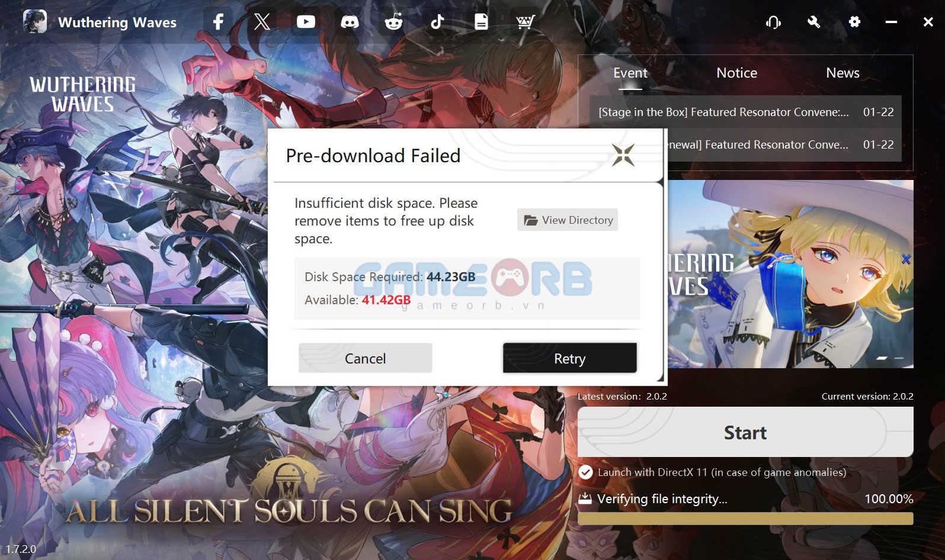Open launcher settings gear
The height and width of the screenshot is (560, 945).
pyautogui.click(x=854, y=22)
